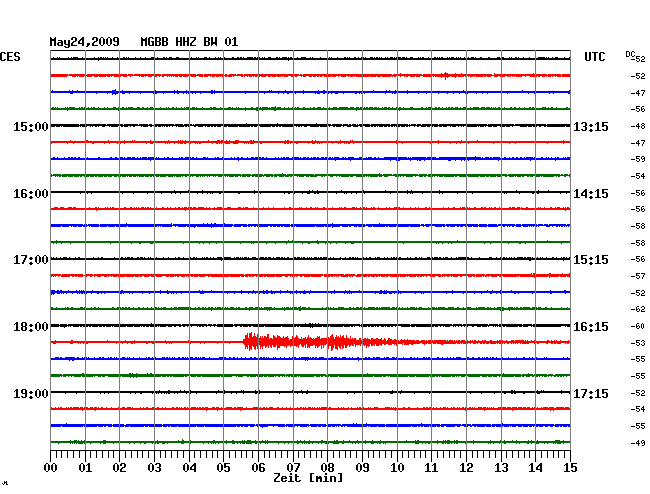Screen dimensions: 650x494
Task: Click the 14 minute axis label
Action: (535, 467)
